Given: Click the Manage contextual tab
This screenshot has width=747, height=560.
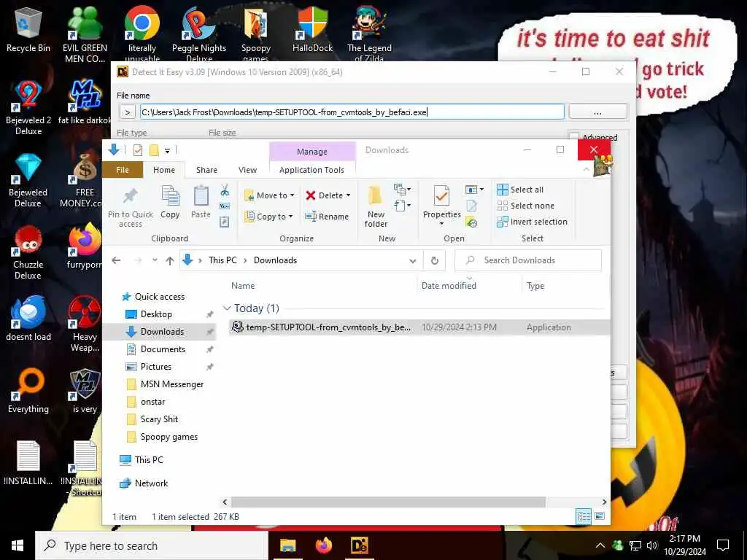Looking at the screenshot, I should [x=312, y=152].
